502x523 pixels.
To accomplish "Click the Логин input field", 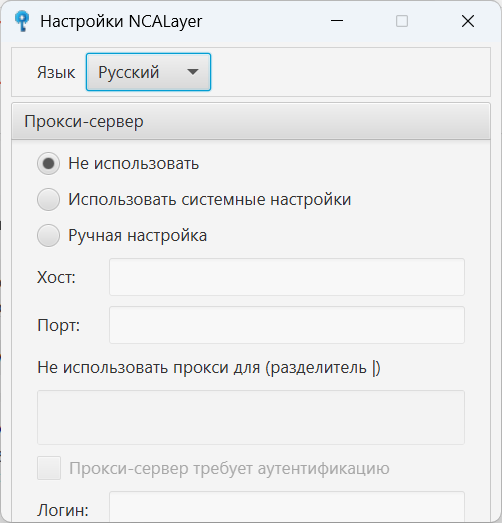I will coord(287,507).
